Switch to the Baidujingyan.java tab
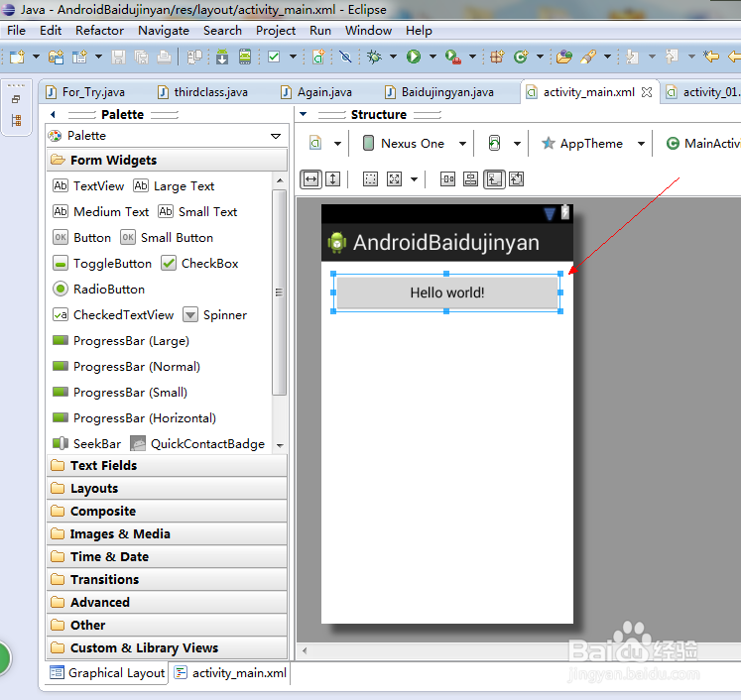The height and width of the screenshot is (700, 741). pyautogui.click(x=439, y=92)
